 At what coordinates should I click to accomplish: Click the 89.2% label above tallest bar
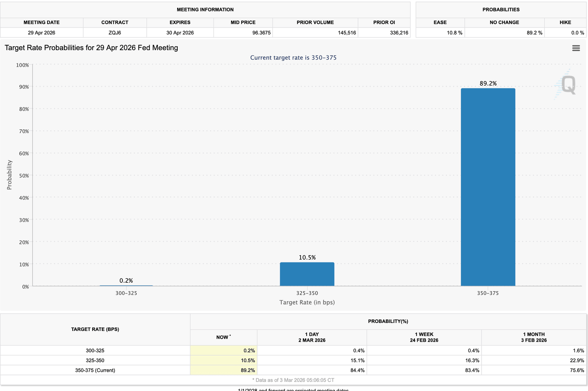488,83
